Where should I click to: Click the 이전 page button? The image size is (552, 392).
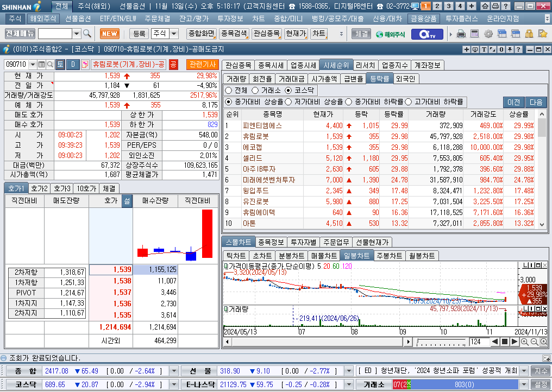pos(513,102)
